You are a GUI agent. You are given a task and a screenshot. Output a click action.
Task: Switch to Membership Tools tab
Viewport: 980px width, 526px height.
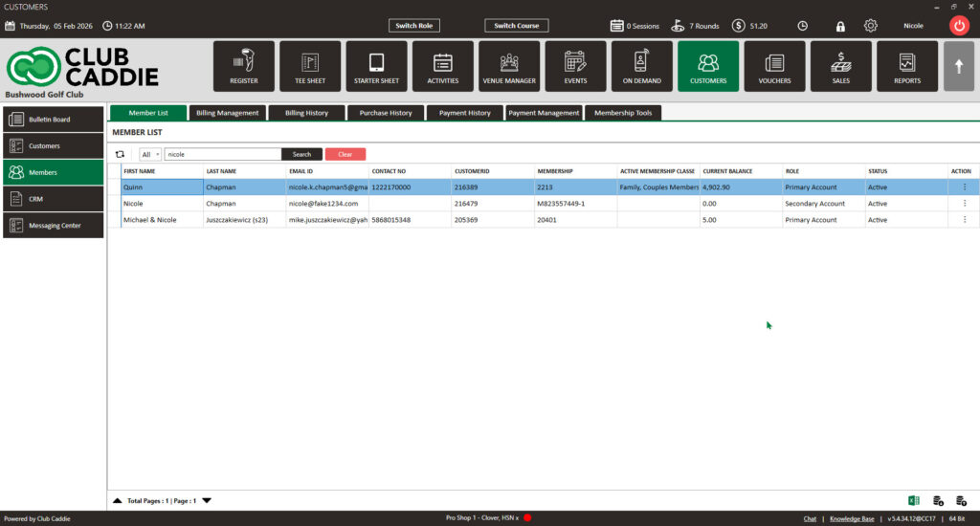click(623, 113)
